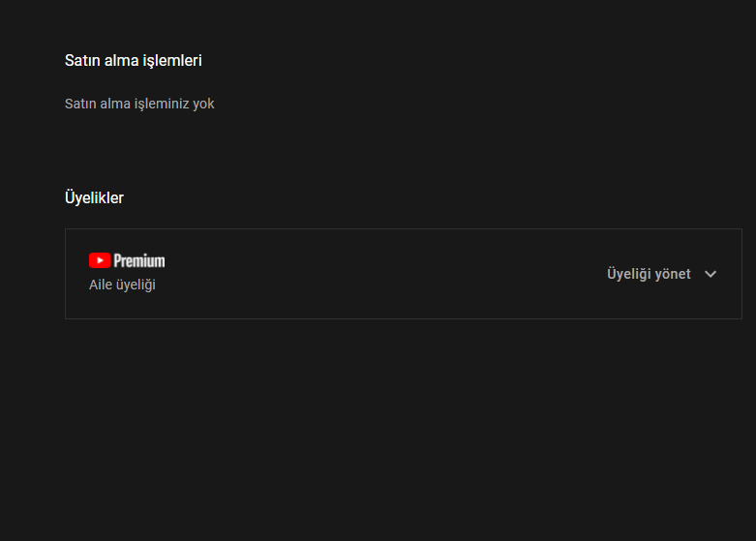Click 'Aile' in the membership type label

100,285
